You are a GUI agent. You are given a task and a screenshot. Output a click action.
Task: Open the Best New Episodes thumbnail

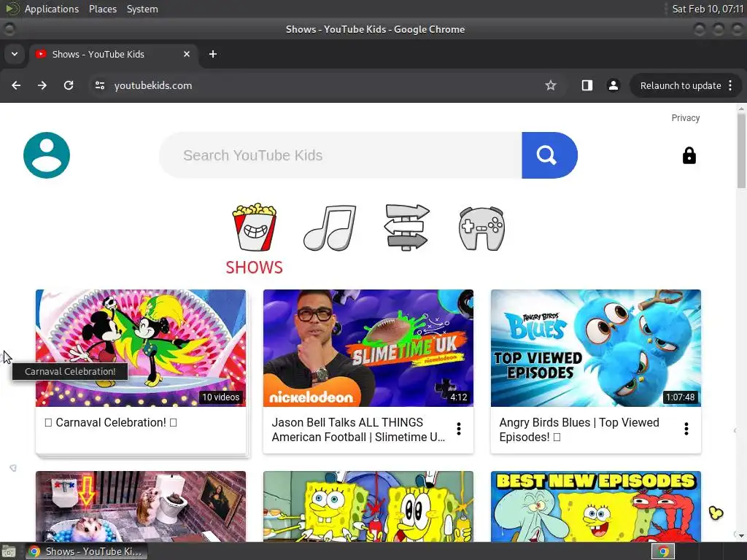tap(595, 507)
